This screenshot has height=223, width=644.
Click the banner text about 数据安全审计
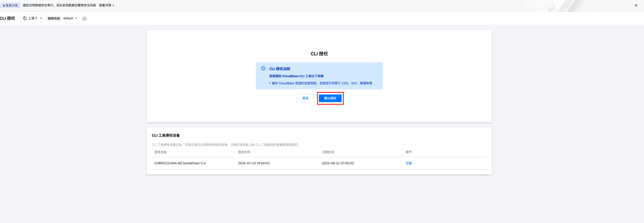(59, 5)
